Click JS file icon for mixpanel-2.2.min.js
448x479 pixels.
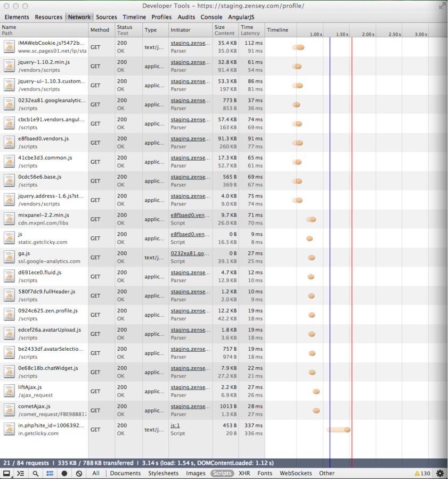(x=9, y=219)
